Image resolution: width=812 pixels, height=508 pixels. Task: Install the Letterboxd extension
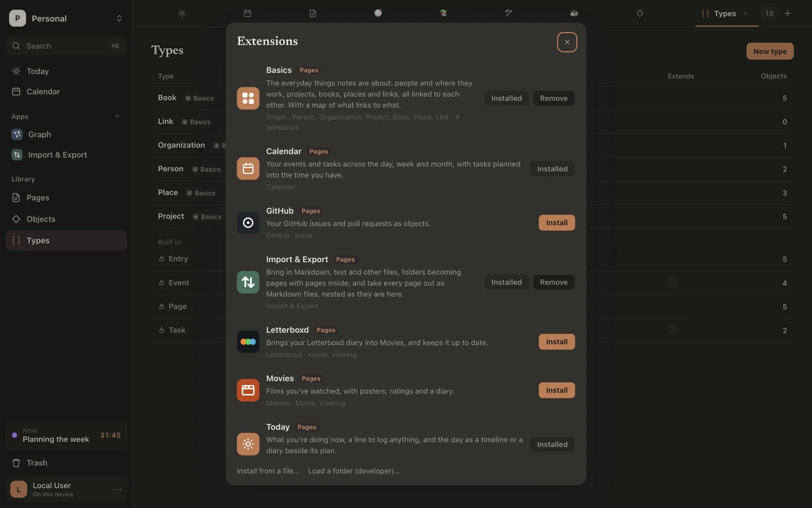(x=557, y=342)
